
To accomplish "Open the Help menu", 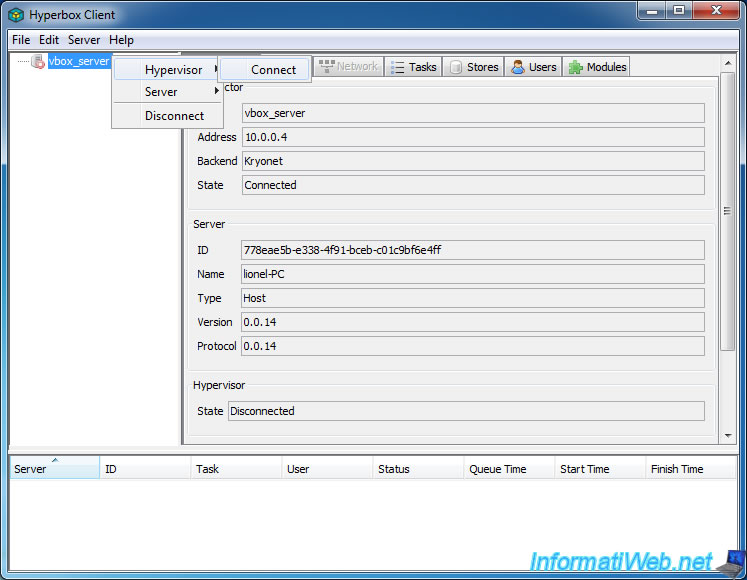I will tap(121, 40).
